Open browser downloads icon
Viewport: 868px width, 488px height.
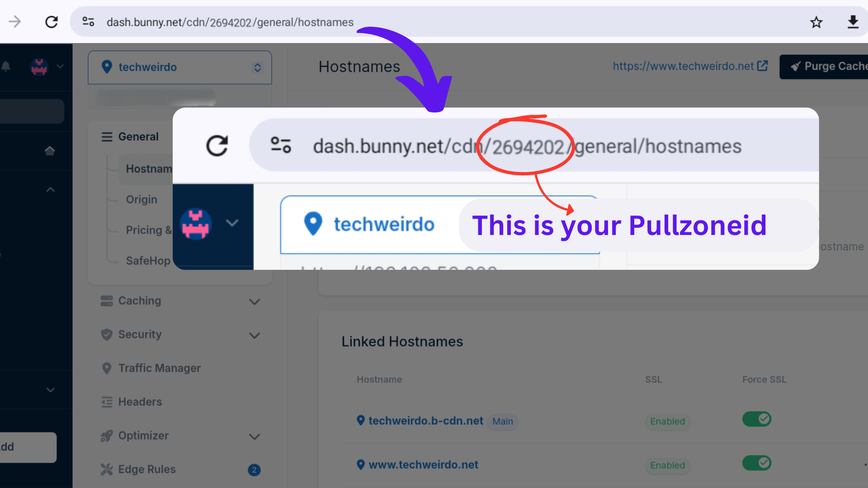(x=853, y=22)
